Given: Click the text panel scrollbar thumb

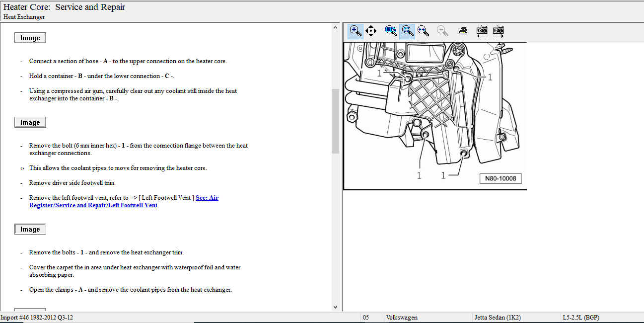Looking at the screenshot, I should pos(335,121).
